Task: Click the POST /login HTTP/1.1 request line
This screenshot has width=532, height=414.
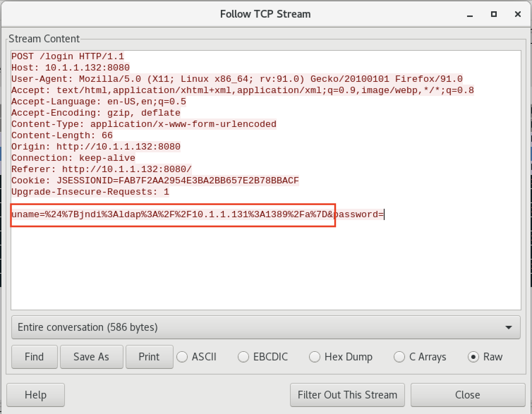Action: (68, 56)
